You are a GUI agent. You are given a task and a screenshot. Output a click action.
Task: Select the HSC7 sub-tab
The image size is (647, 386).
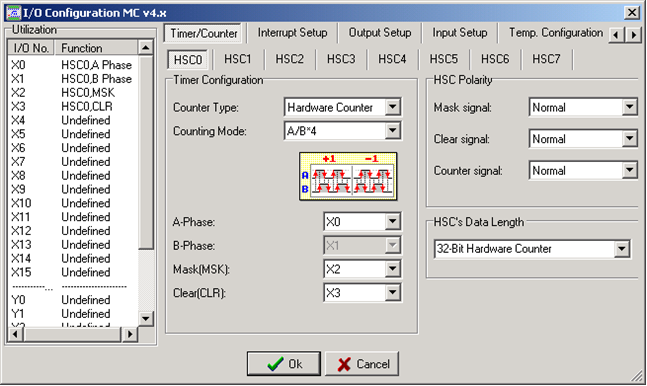pyautogui.click(x=546, y=59)
